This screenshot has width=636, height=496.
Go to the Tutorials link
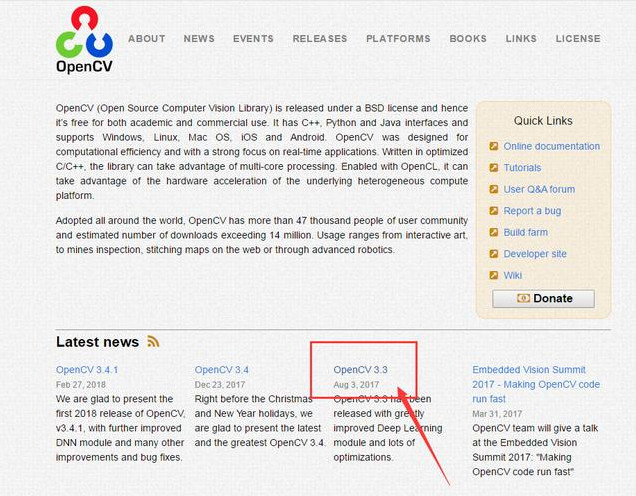coord(522,167)
